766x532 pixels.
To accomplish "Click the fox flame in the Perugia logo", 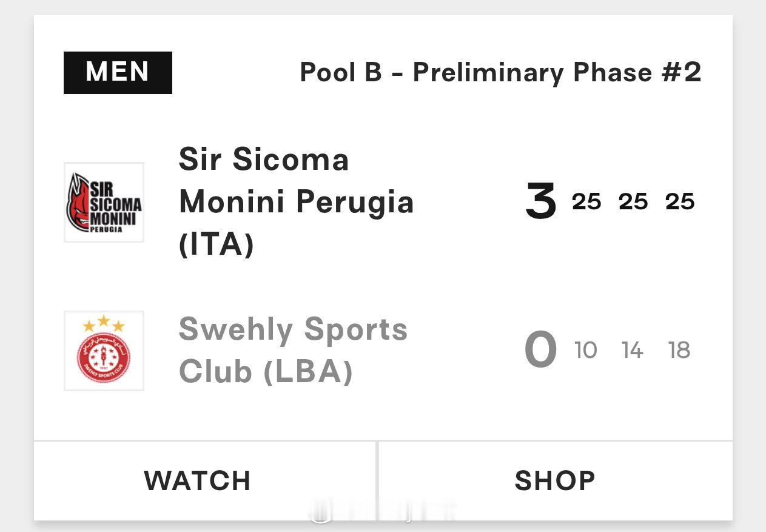I will point(77,202).
